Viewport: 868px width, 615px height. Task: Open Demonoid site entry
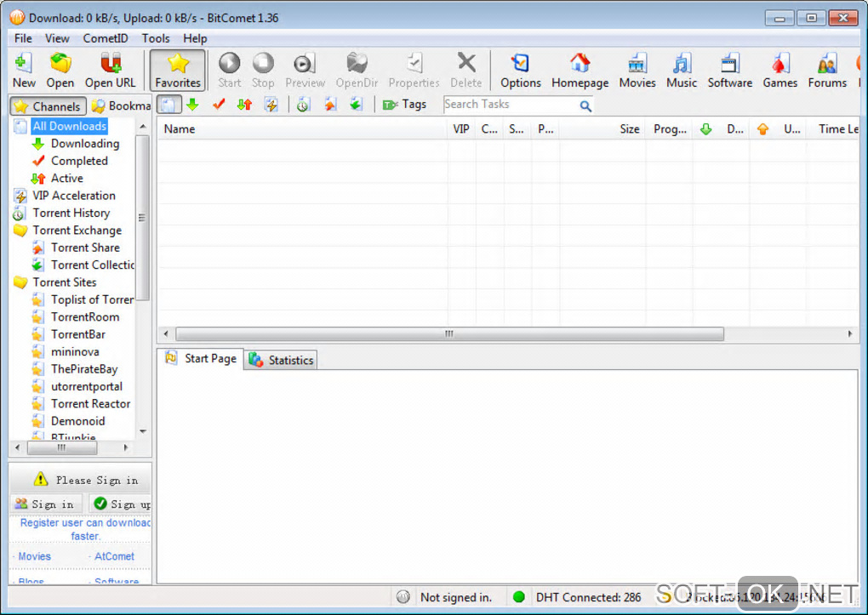click(x=77, y=421)
